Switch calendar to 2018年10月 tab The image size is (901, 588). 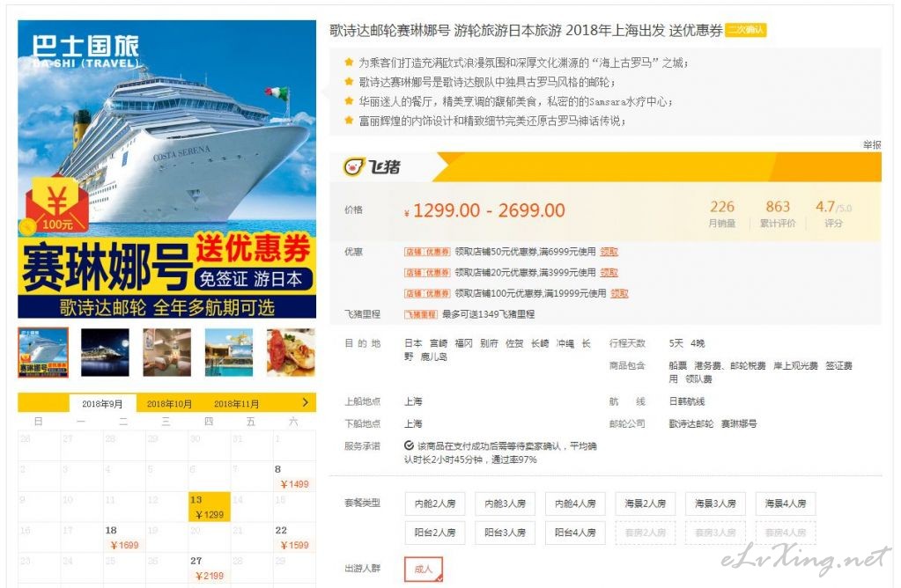click(x=169, y=404)
